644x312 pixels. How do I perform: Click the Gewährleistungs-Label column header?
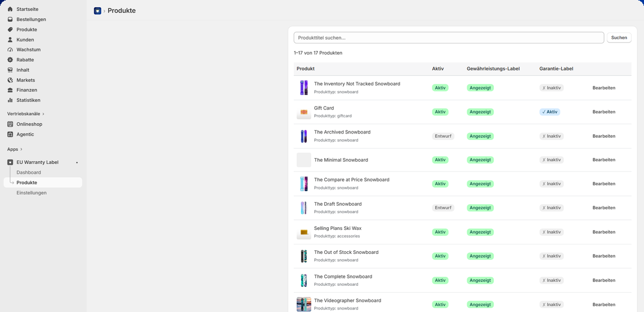tap(493, 69)
